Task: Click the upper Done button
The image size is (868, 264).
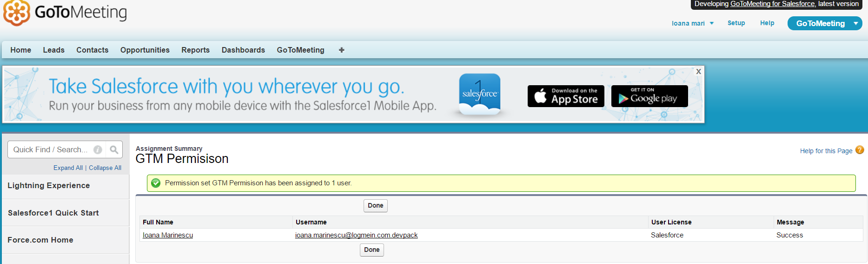Action: (376, 205)
